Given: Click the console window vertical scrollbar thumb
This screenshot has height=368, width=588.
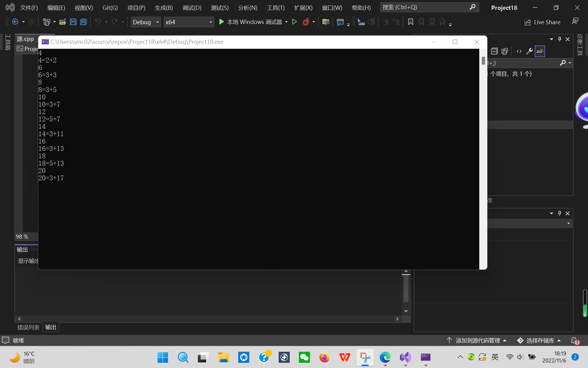Looking at the screenshot, I should point(483,61).
